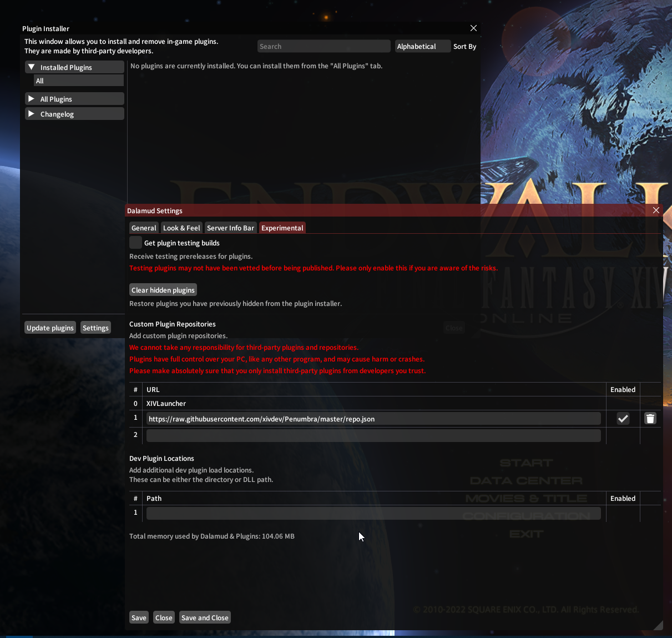
Task: Click the empty URL row to add a repository
Action: tap(373, 435)
